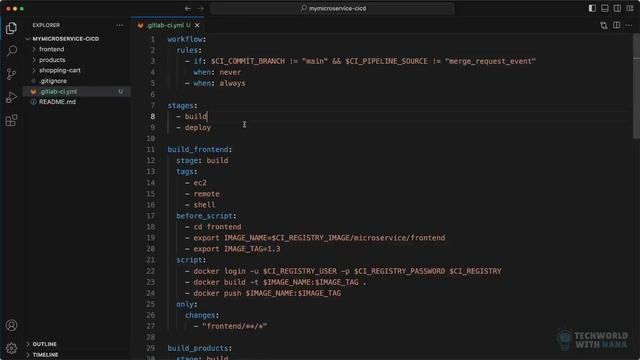Viewport: 640px width, 360px height.
Task: Close the gitlab-ci.yml tab
Action: pos(197,25)
